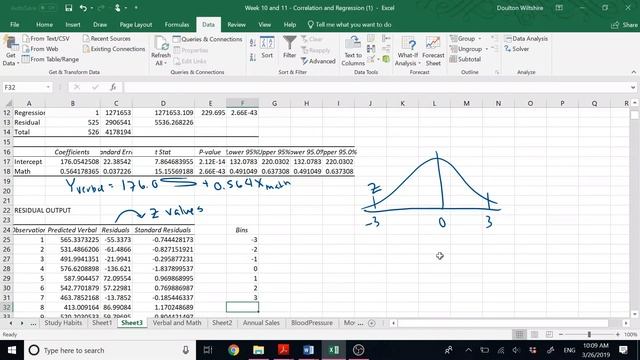Image resolution: width=640 pixels, height=360 pixels.
Task: Import From Table/Range
Action: pyautogui.click(x=51, y=59)
